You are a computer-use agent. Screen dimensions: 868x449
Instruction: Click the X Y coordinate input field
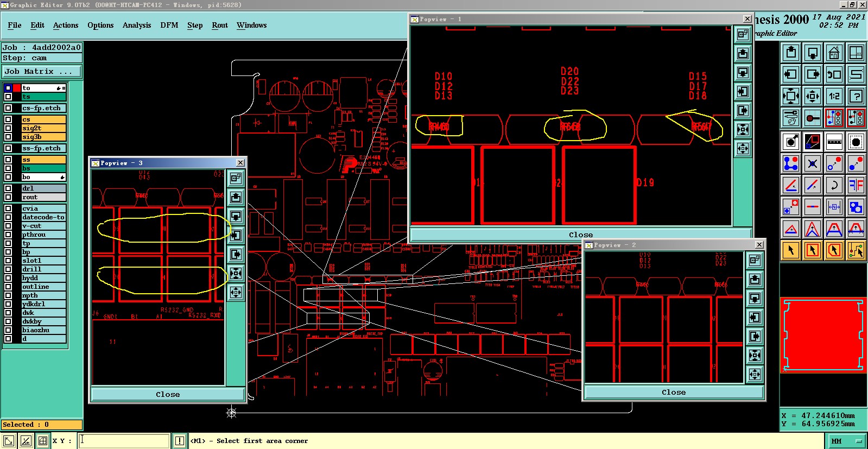pyautogui.click(x=124, y=440)
